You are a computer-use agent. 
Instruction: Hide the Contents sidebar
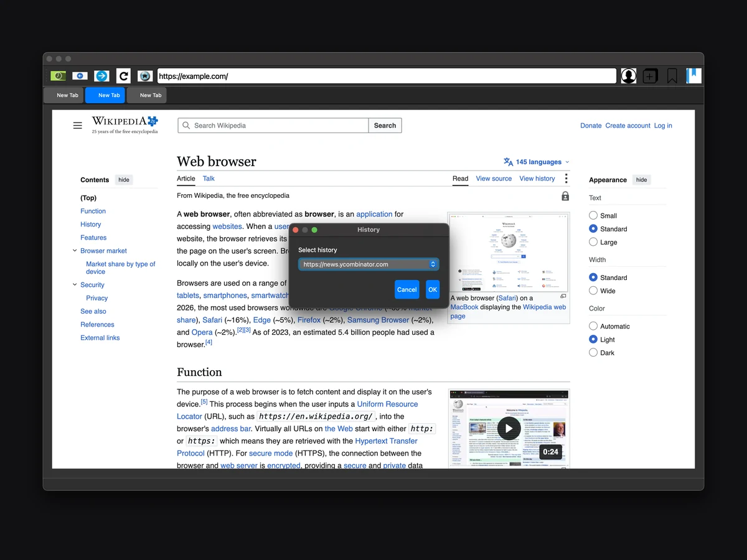[124, 180]
